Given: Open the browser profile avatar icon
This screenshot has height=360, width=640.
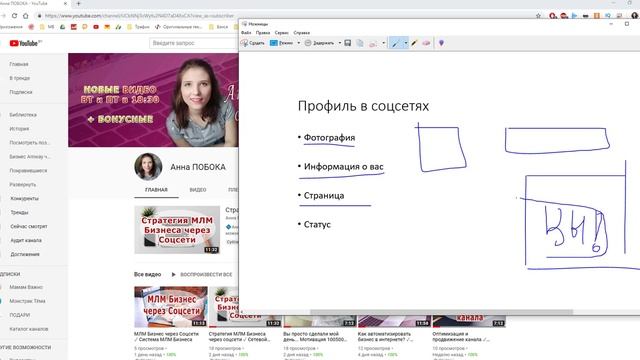Looking at the screenshot, I should [634, 16].
